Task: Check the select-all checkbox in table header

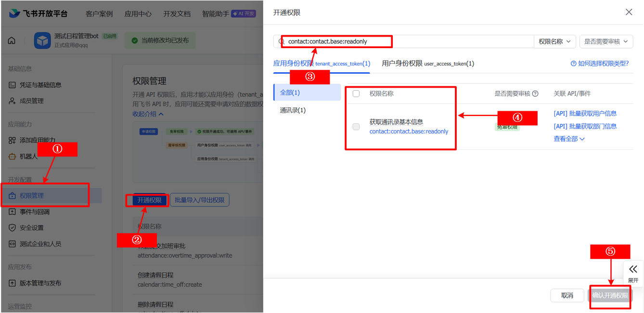Action: pyautogui.click(x=356, y=94)
